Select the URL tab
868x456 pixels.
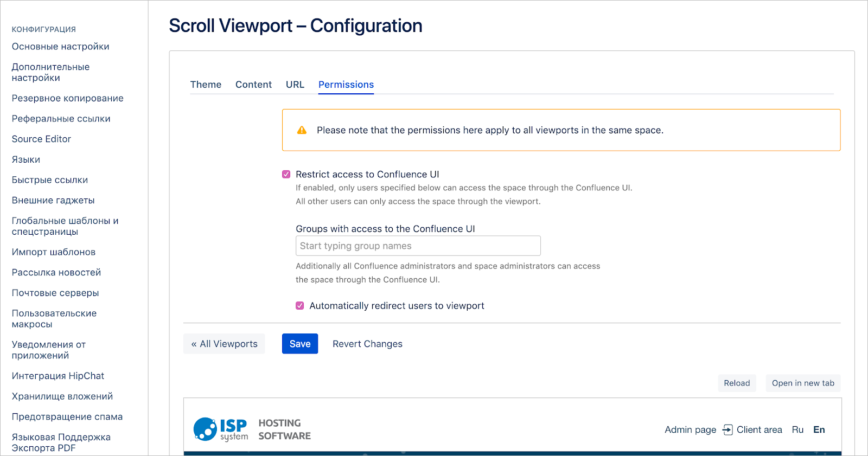tap(295, 85)
